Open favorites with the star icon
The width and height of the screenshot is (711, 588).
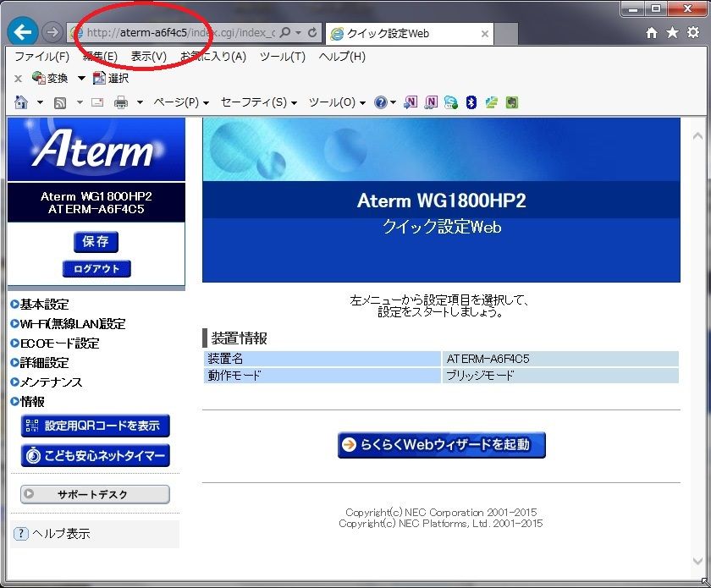[672, 33]
